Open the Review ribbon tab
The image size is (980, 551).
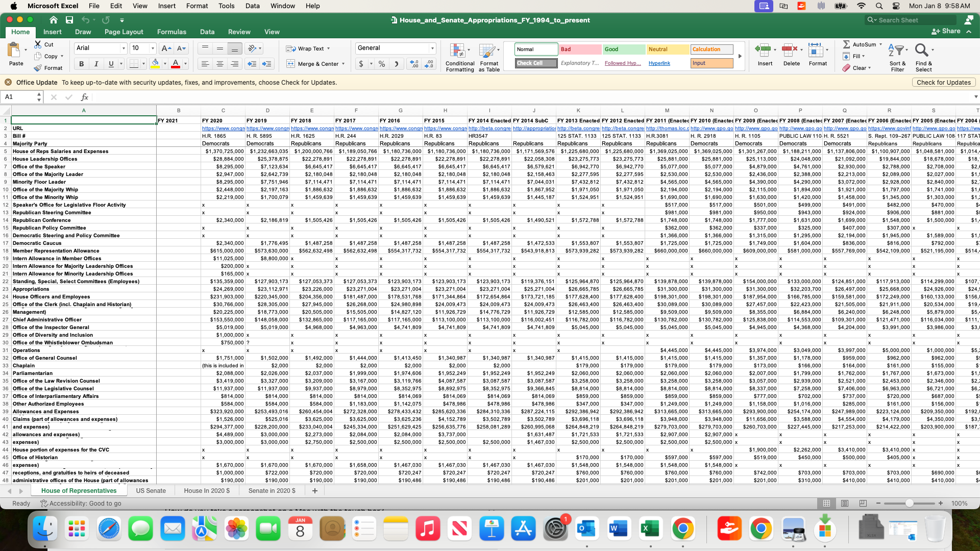239,32
